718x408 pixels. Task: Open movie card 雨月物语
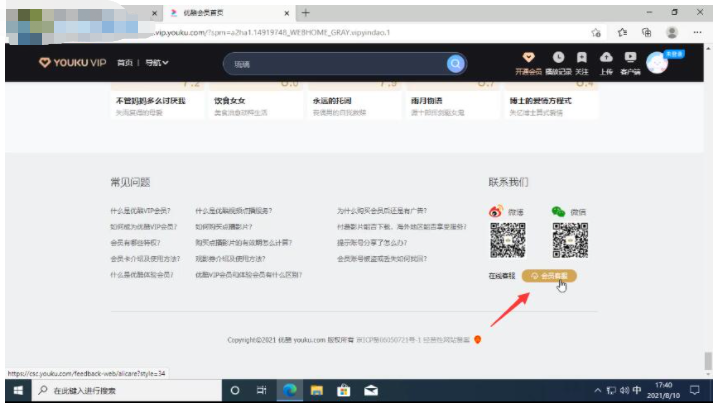point(452,102)
